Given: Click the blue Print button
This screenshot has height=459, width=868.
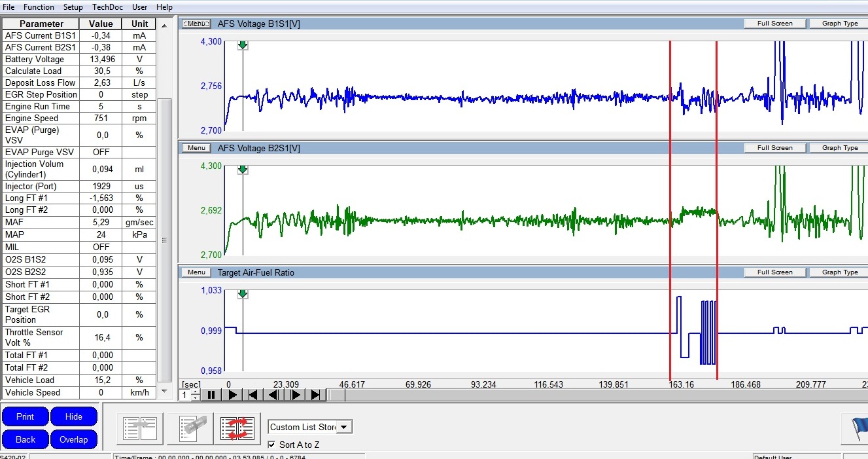Looking at the screenshot, I should 25,416.
